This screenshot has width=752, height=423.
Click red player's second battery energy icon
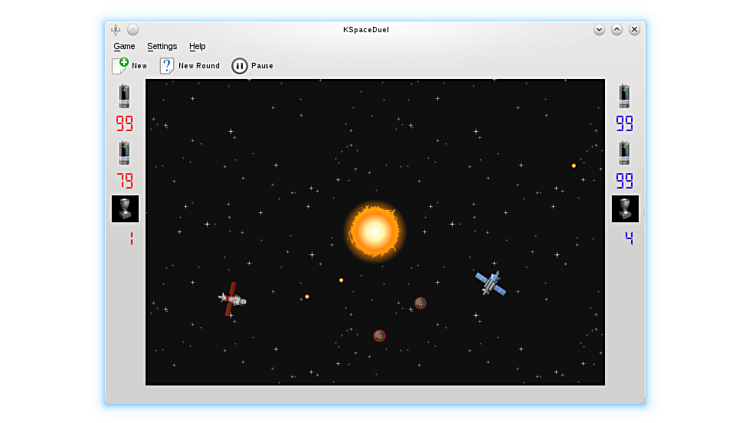(x=124, y=153)
